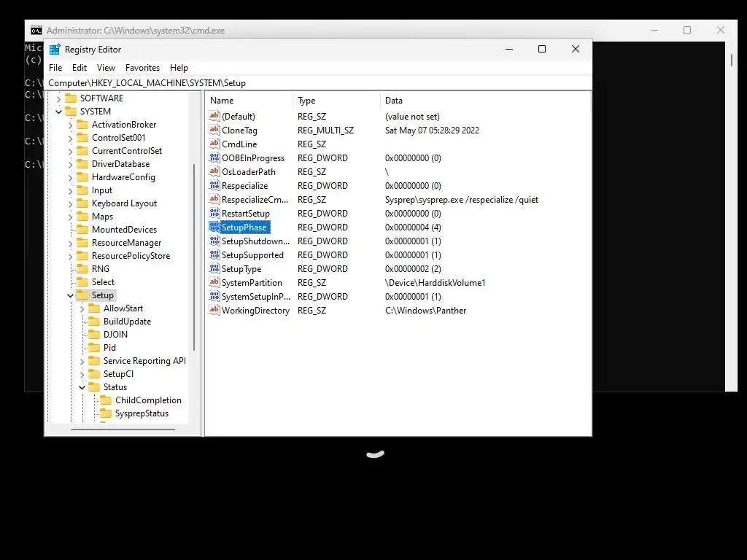This screenshot has width=747, height=560.
Task: Click the SYSTEM folder icon
Action: [71, 112]
